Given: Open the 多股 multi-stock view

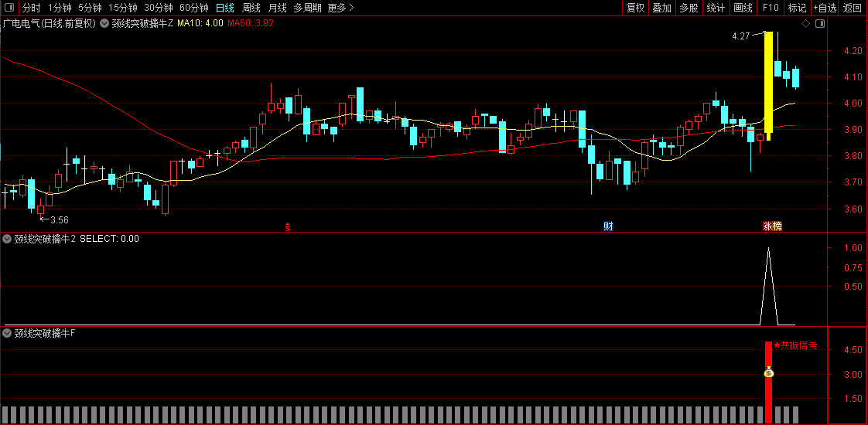Looking at the screenshot, I should coord(689,8).
